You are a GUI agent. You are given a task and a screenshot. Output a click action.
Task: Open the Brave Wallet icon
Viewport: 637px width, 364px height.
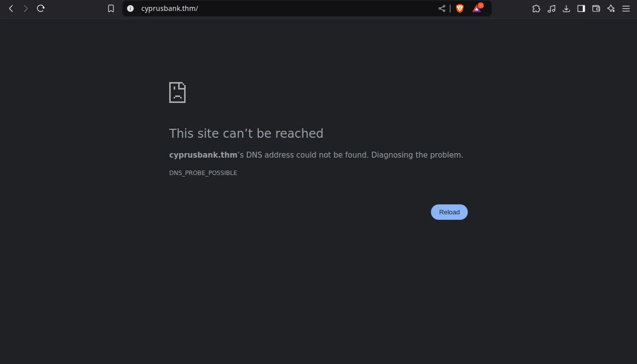click(x=596, y=8)
